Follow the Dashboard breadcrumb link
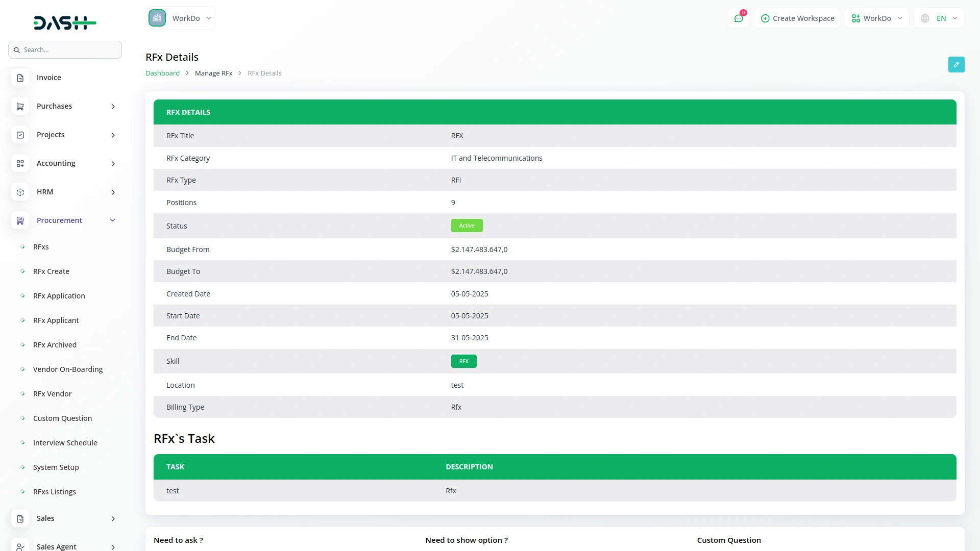 coord(162,73)
